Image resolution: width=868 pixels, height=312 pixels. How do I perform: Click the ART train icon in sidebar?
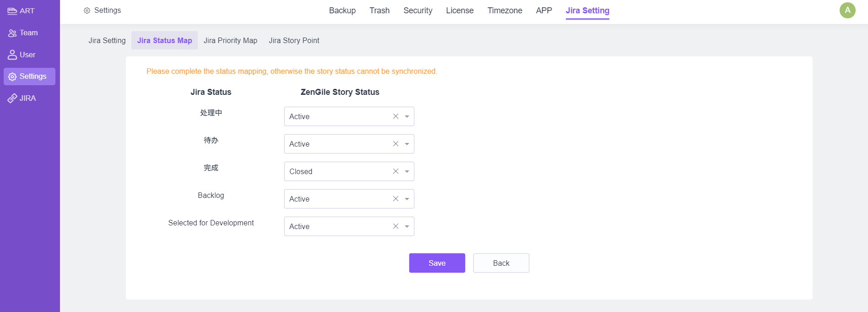(x=12, y=11)
